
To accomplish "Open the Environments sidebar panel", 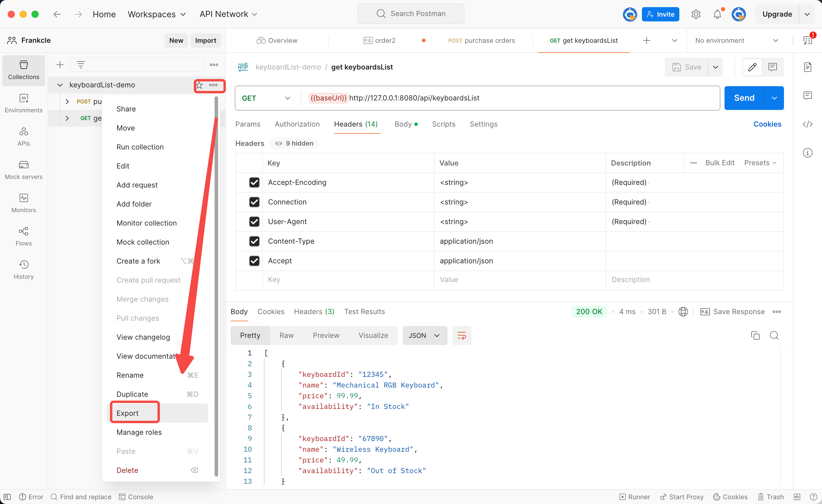I will pos(24,103).
